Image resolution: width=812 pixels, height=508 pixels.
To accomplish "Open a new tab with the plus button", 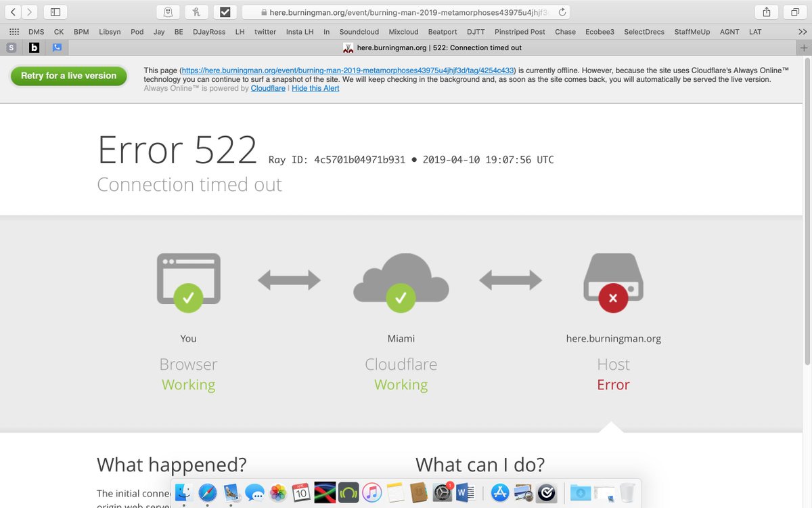I will click(x=804, y=47).
